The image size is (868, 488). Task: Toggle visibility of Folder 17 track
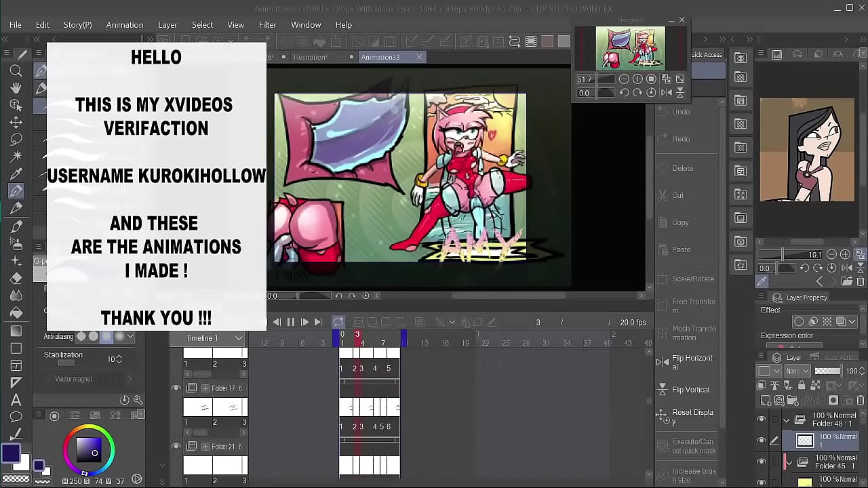[176, 388]
